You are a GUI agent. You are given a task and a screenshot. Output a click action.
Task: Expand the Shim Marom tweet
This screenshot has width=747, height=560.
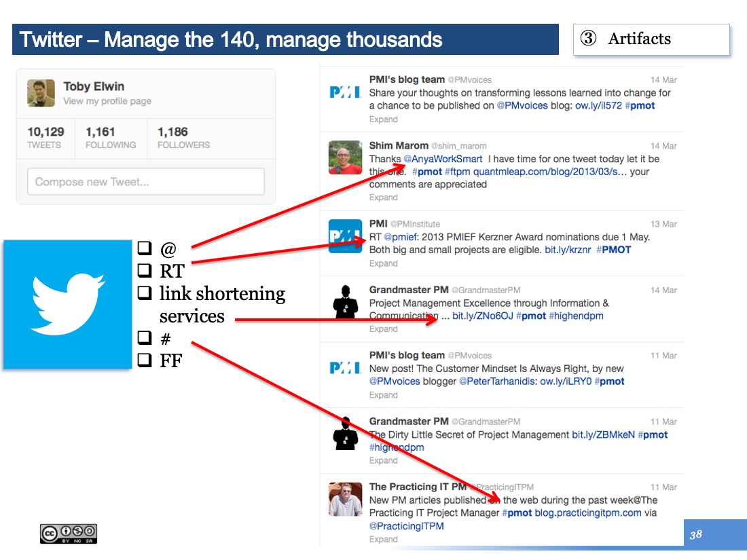pyautogui.click(x=383, y=197)
